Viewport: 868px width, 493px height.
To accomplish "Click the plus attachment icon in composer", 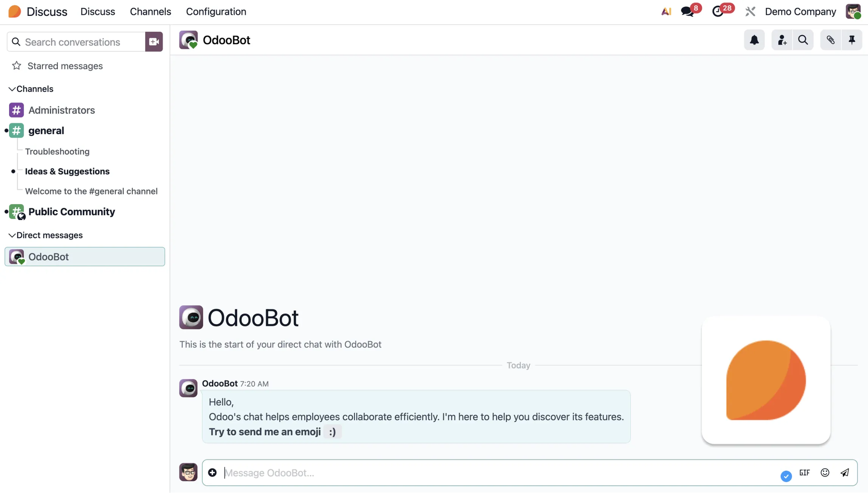I will point(212,473).
